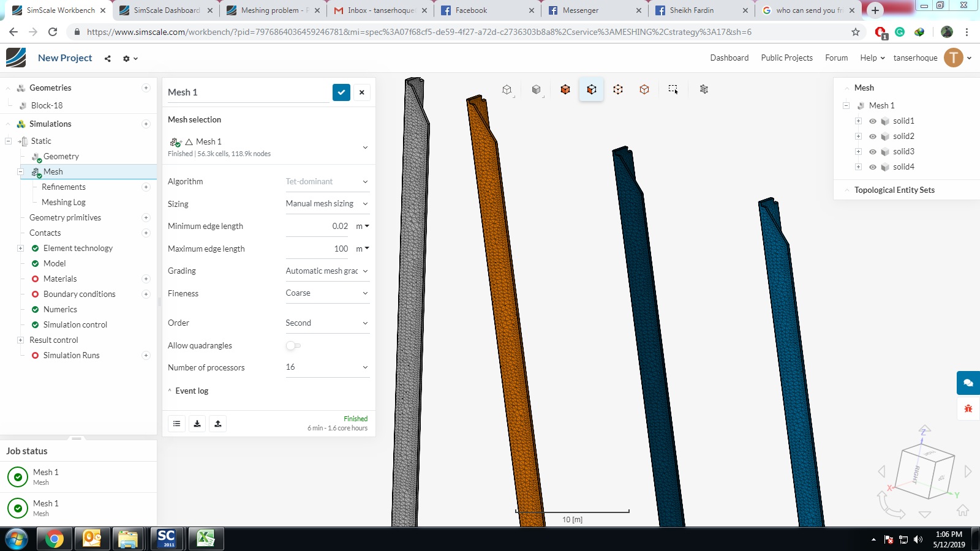
Task: Activate the select volumes cube icon
Action: [x=565, y=89]
